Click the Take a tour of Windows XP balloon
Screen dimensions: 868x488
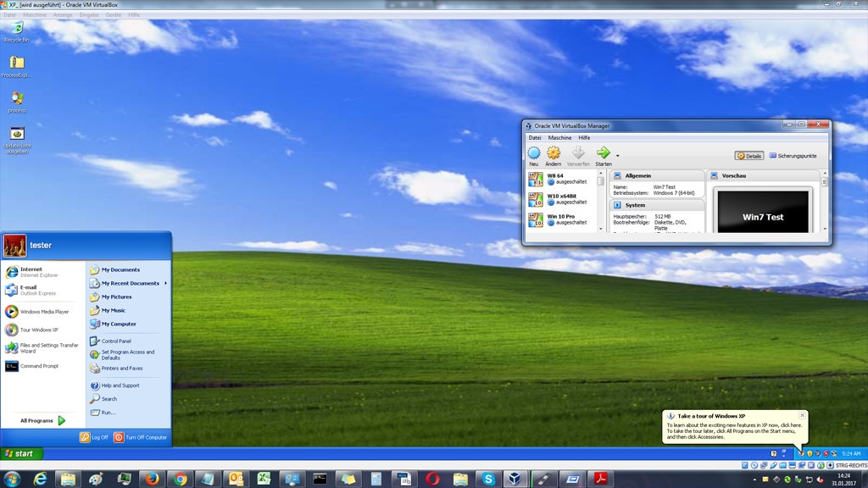(x=735, y=427)
